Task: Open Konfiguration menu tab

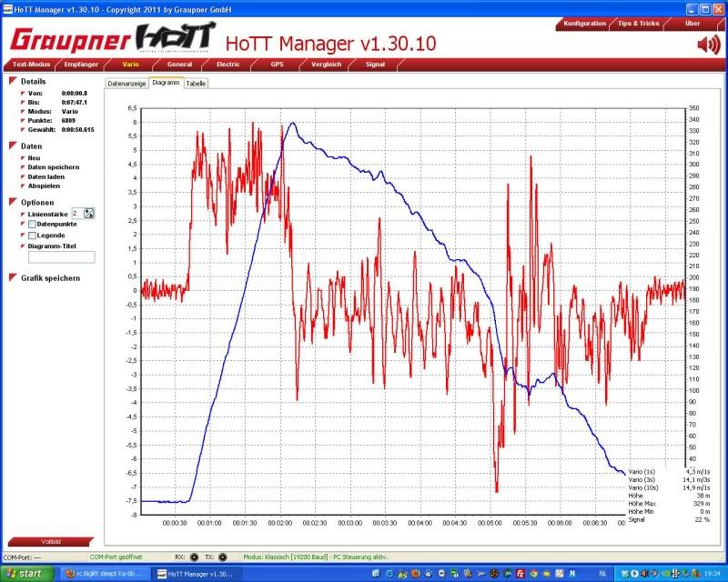Action: tap(584, 24)
